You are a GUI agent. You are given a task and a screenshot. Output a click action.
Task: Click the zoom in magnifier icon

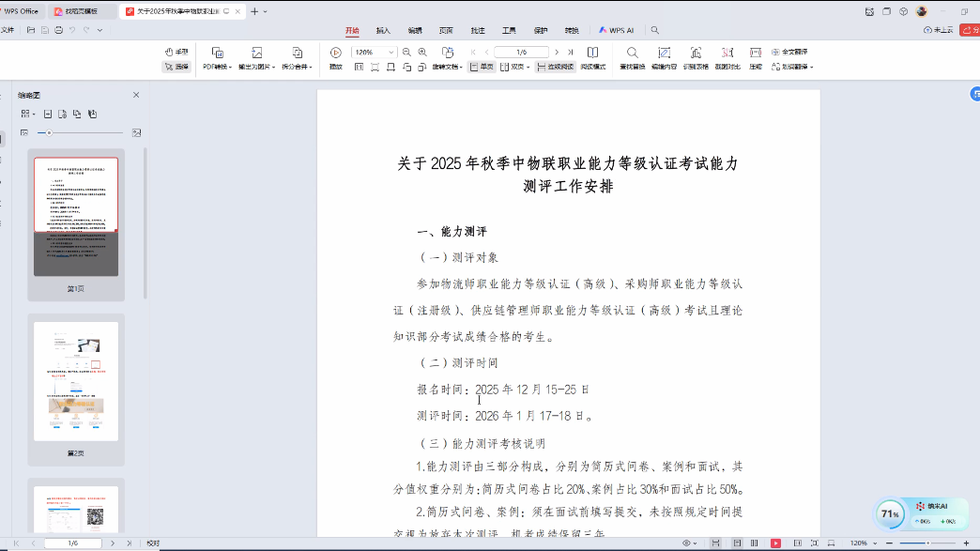[x=422, y=53]
